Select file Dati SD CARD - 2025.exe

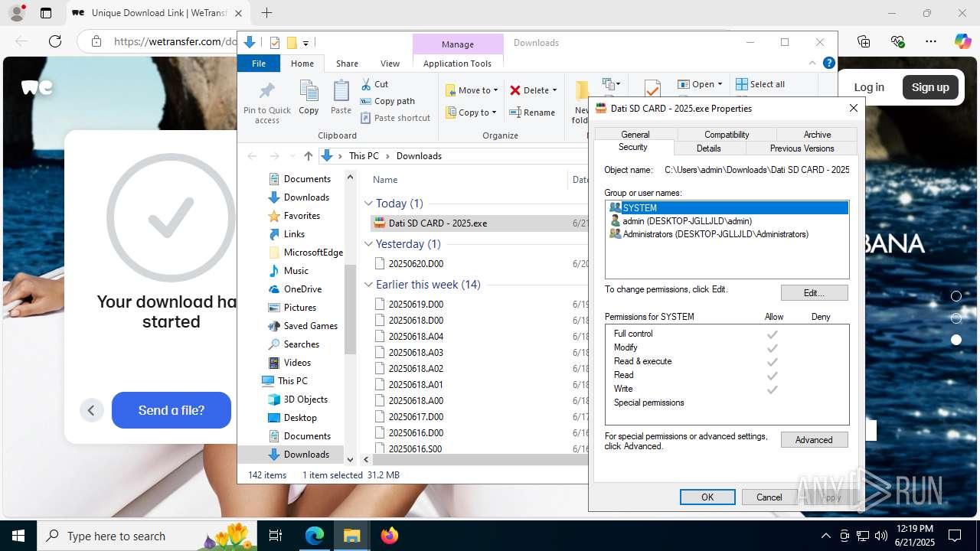point(437,223)
